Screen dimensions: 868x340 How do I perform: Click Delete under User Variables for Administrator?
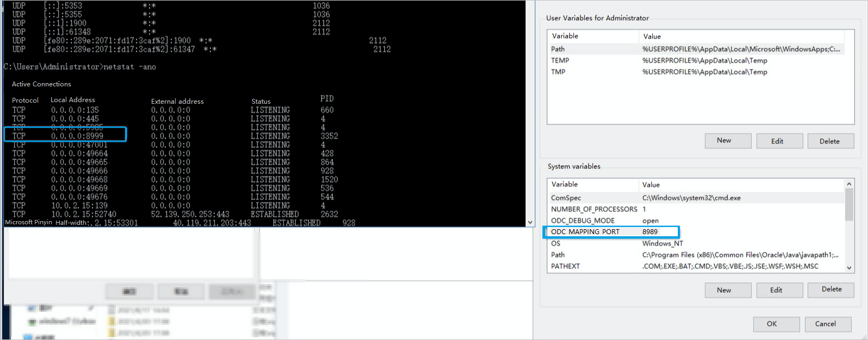coord(830,141)
